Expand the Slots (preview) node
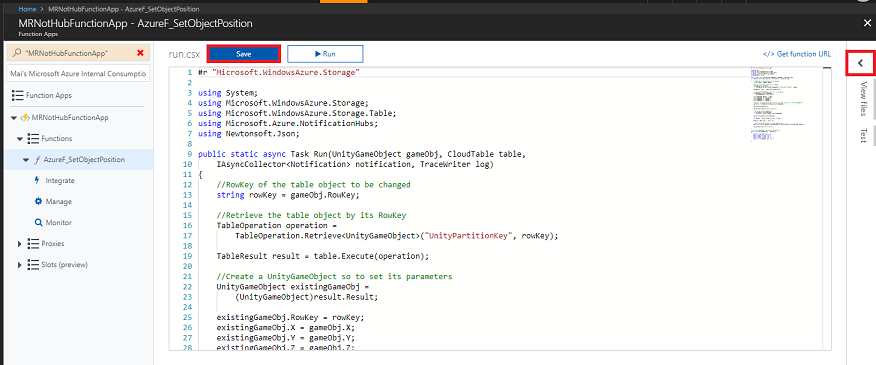This screenshot has width=876, height=365. (20, 264)
